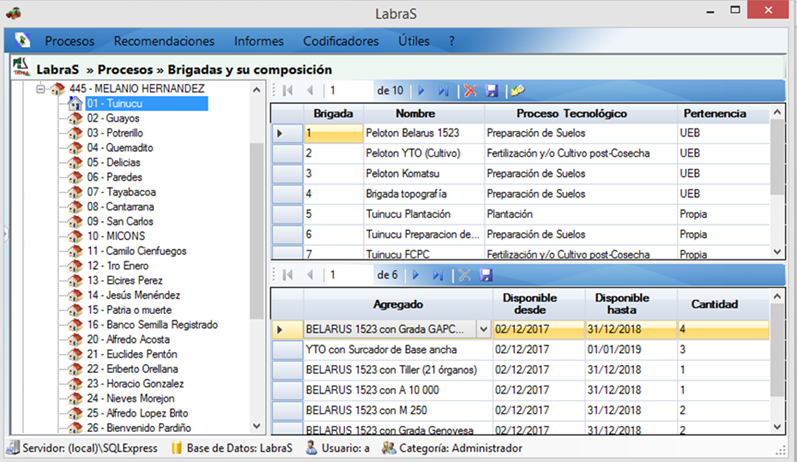This screenshot has width=797, height=462.
Task: Save changes in the Agregado toolbar
Action: pyautogui.click(x=487, y=274)
